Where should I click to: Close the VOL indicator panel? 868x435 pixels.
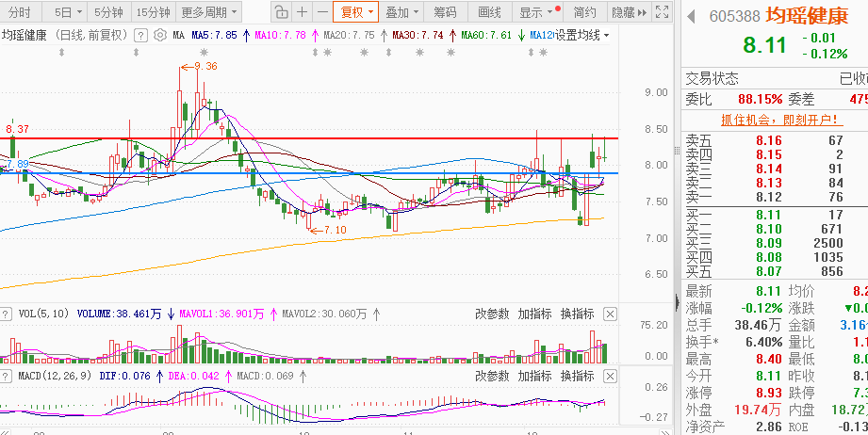[x=610, y=314]
